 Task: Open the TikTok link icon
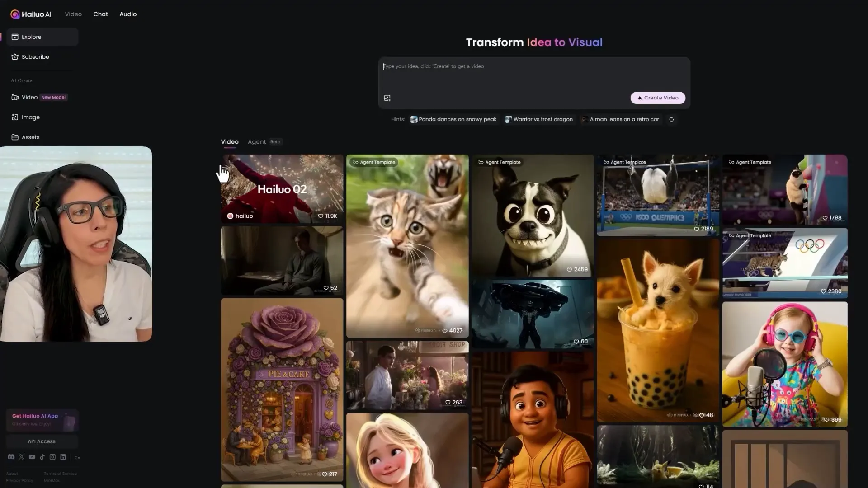(x=42, y=457)
